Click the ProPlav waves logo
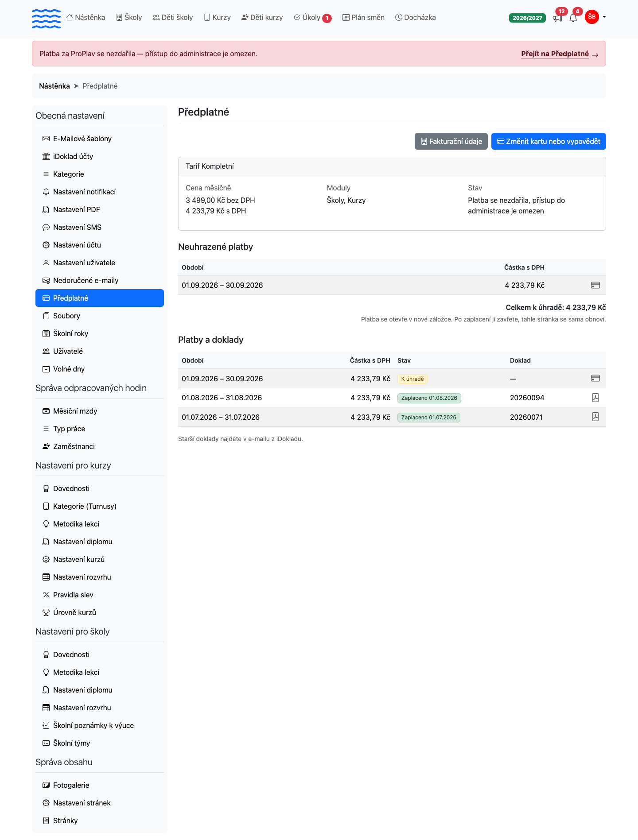 tap(46, 18)
